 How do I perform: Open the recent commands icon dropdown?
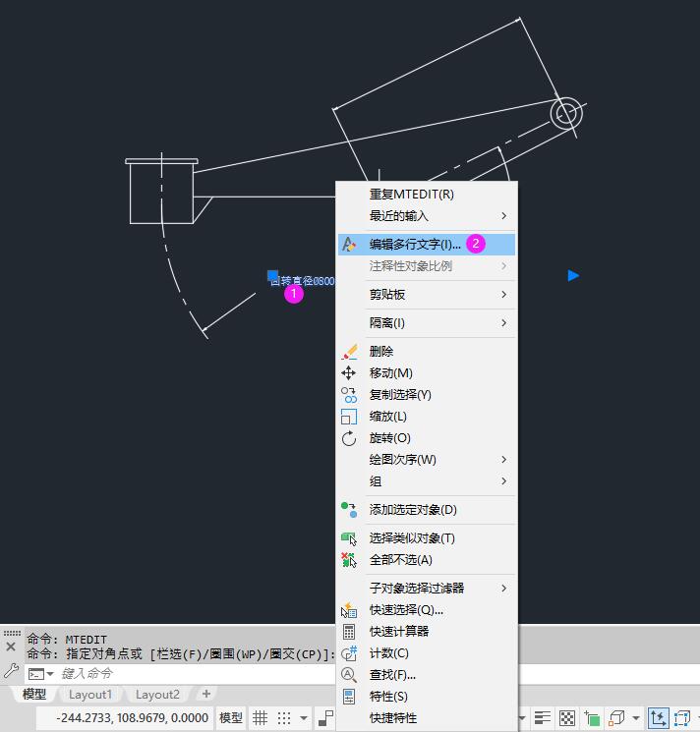(x=41, y=674)
